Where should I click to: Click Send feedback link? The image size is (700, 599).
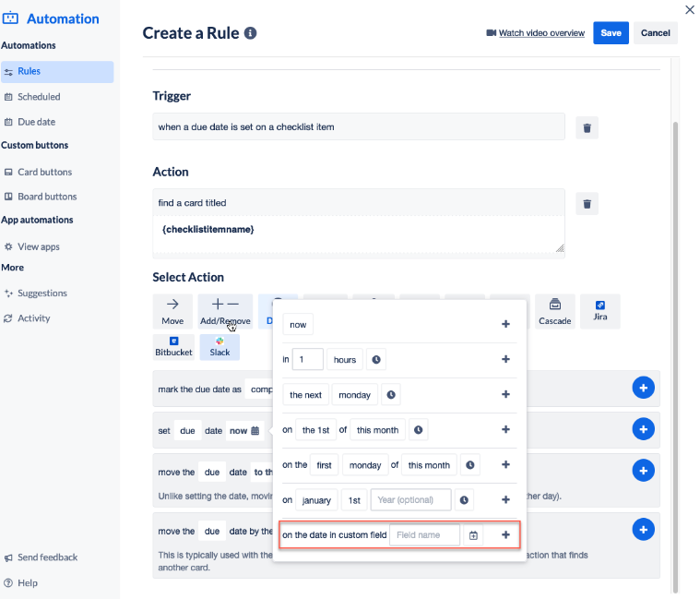point(47,557)
